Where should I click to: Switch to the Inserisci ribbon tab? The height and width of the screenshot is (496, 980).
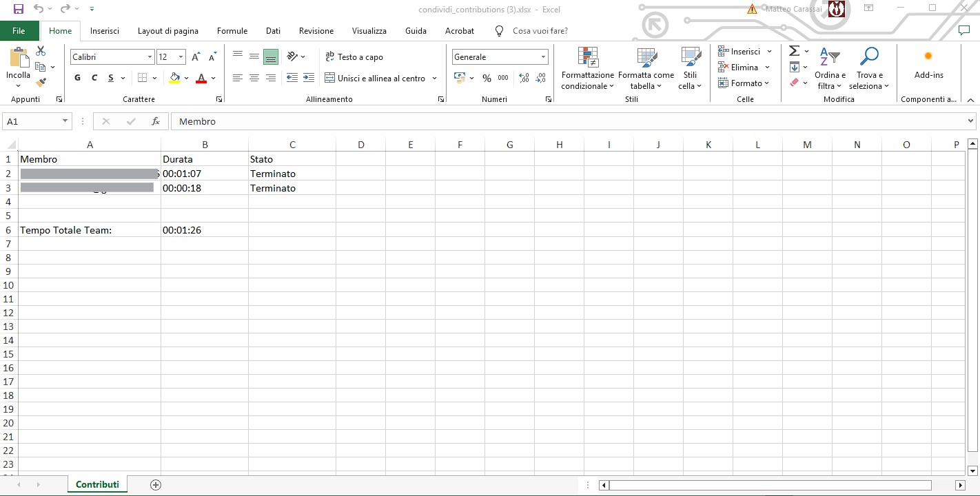pos(105,31)
